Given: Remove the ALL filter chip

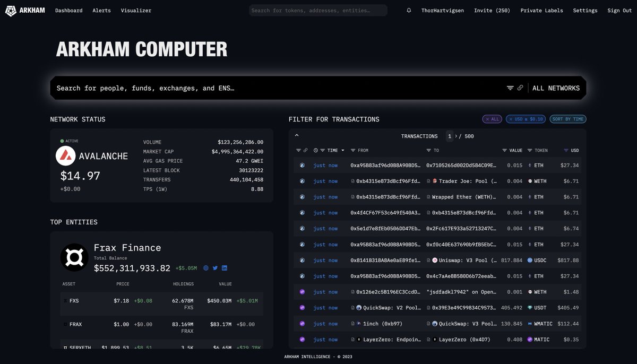Looking at the screenshot, I should point(492,119).
